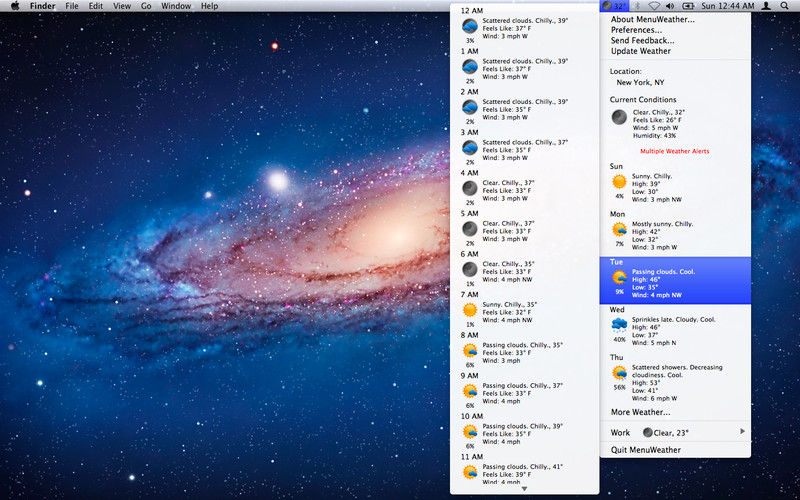This screenshot has width=800, height=500.
Task: Select the New York, NY location
Action: coord(640,82)
